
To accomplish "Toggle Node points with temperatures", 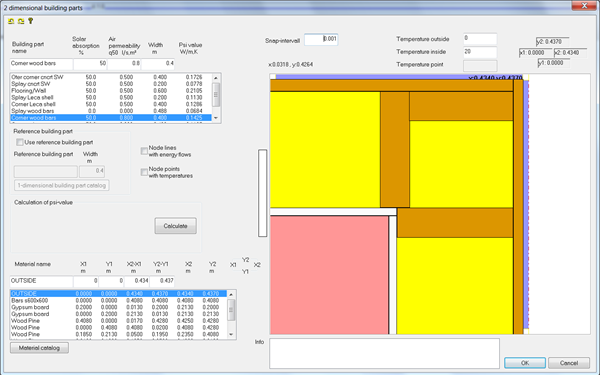I will tap(144, 172).
